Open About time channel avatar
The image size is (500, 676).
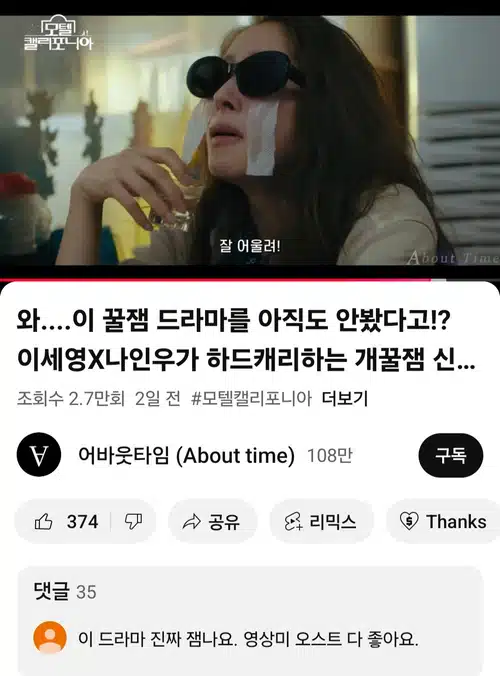coord(39,455)
